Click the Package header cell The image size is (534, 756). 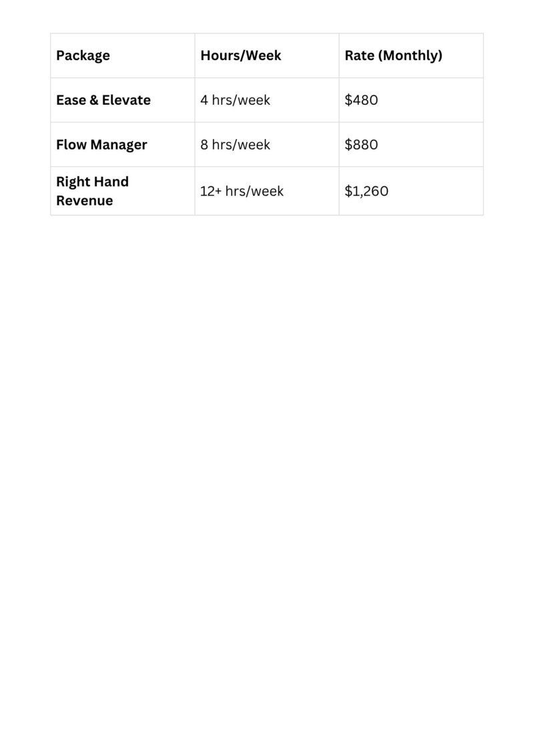[83, 55]
